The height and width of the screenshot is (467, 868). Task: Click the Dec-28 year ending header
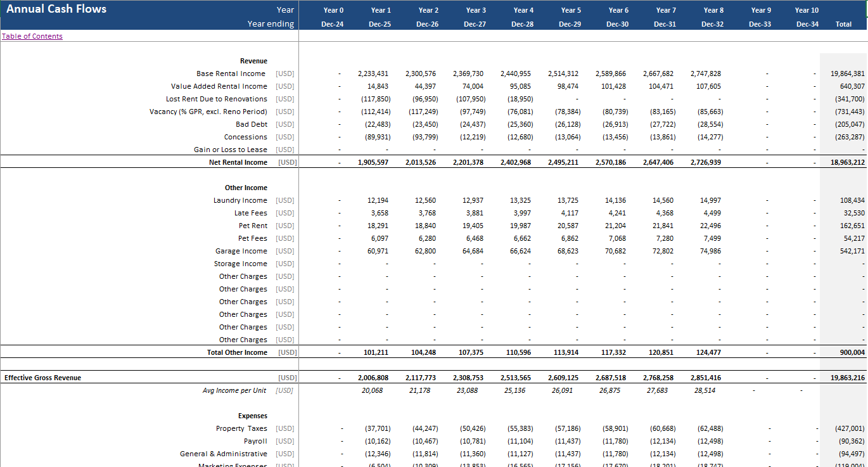coord(522,24)
